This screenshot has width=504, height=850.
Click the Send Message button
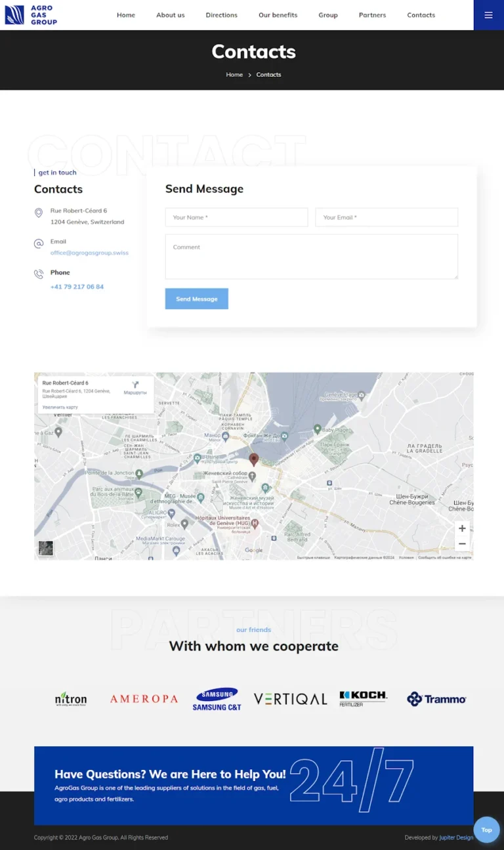(197, 299)
